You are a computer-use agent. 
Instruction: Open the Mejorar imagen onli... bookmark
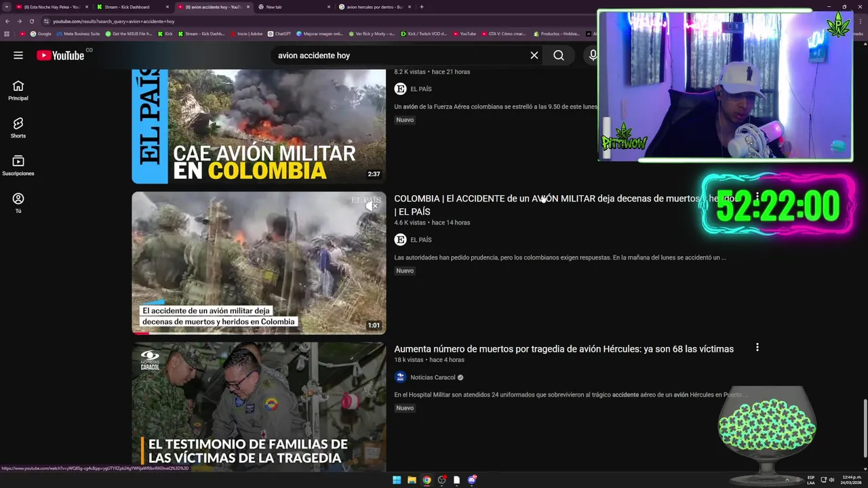(319, 33)
